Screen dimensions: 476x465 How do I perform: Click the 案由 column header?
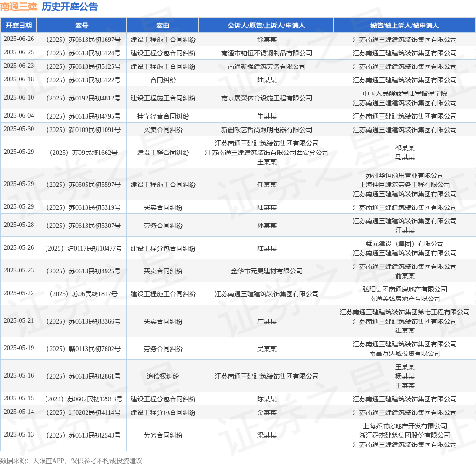coord(163,26)
